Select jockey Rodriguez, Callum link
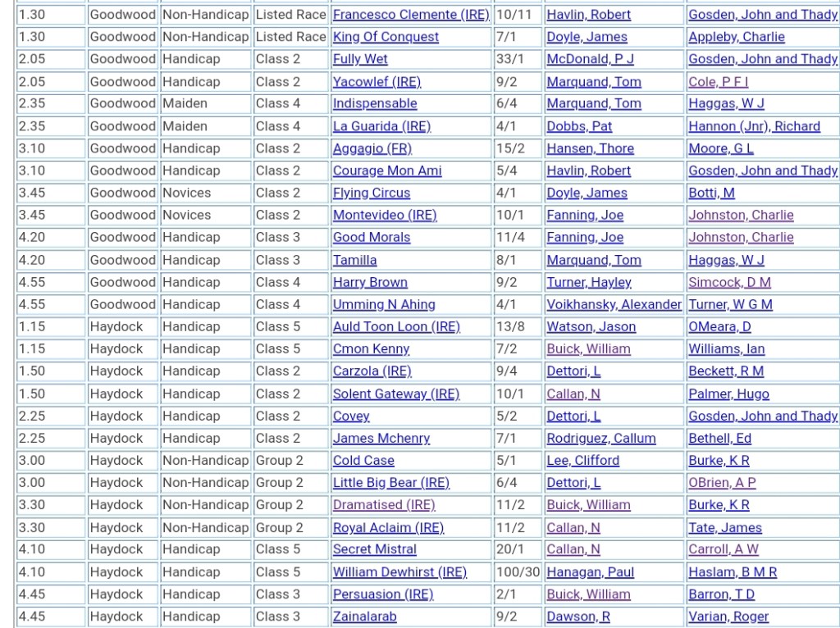Viewport: 840px width, 628px height. [600, 439]
